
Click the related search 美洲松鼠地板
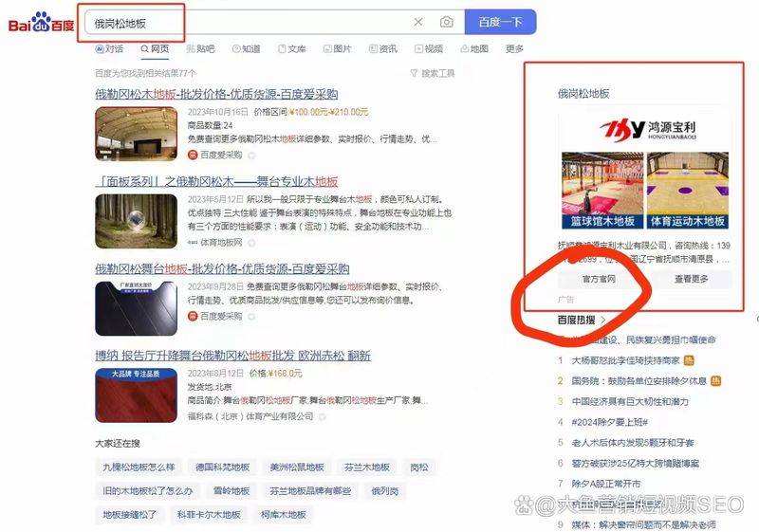click(x=297, y=467)
